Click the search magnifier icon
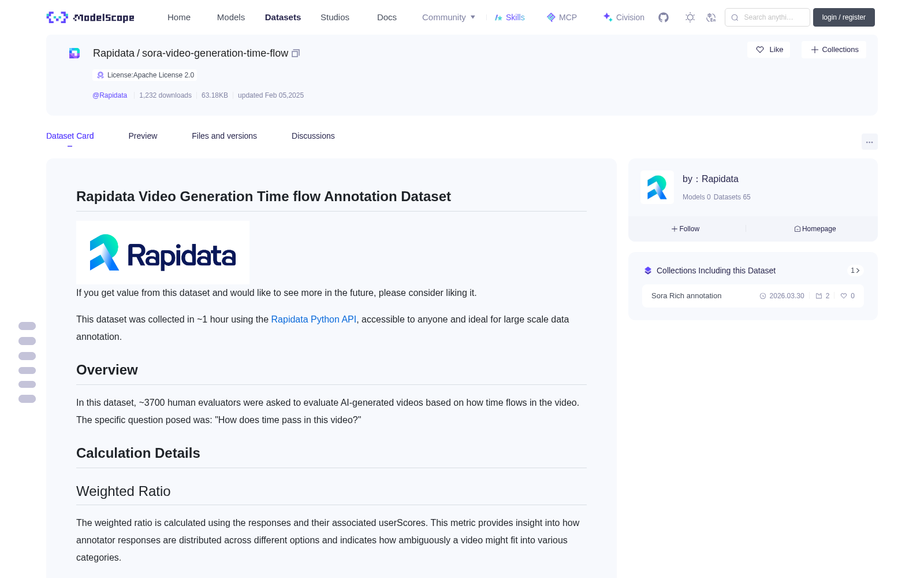This screenshot has width=924, height=578. [735, 17]
